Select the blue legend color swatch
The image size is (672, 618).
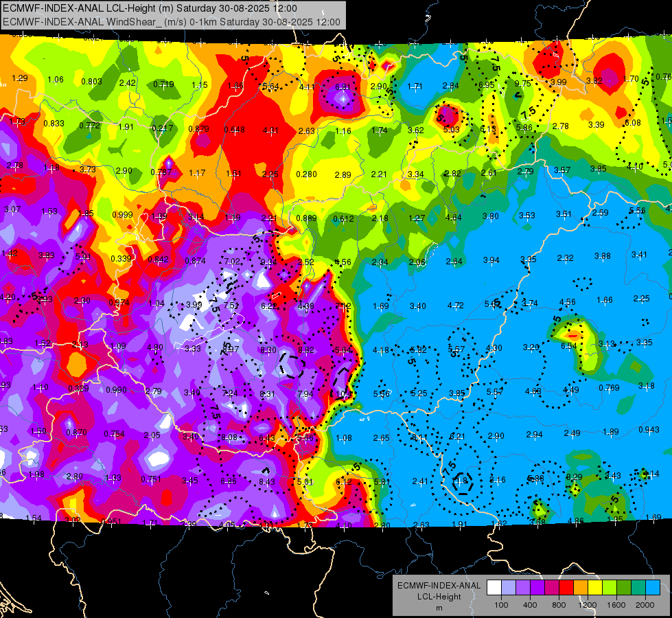click(653, 588)
